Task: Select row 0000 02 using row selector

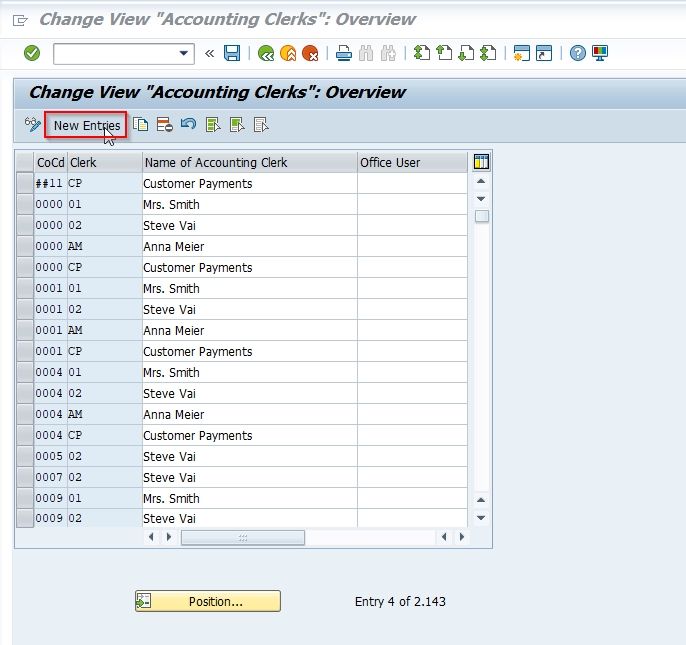Action: (x=25, y=225)
